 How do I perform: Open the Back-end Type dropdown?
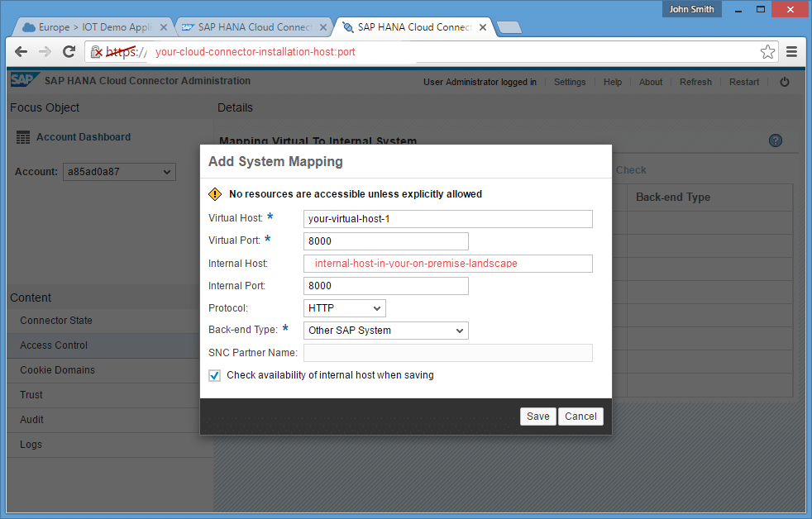(385, 331)
